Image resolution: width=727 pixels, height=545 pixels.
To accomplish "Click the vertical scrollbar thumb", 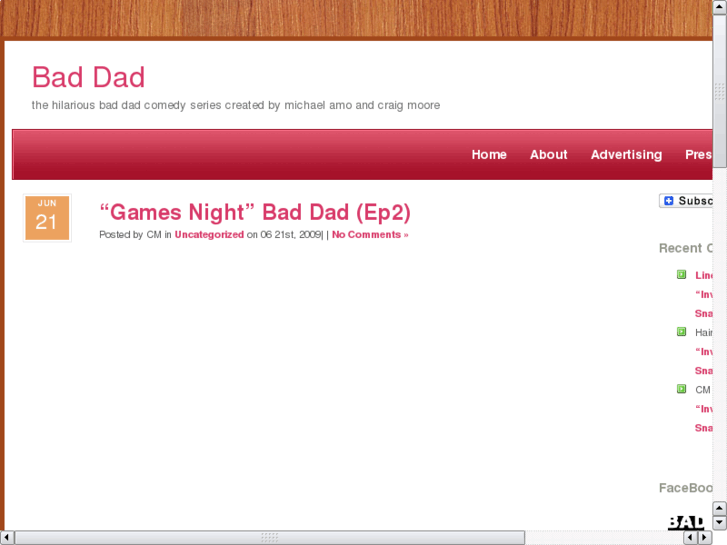I will click(x=720, y=91).
